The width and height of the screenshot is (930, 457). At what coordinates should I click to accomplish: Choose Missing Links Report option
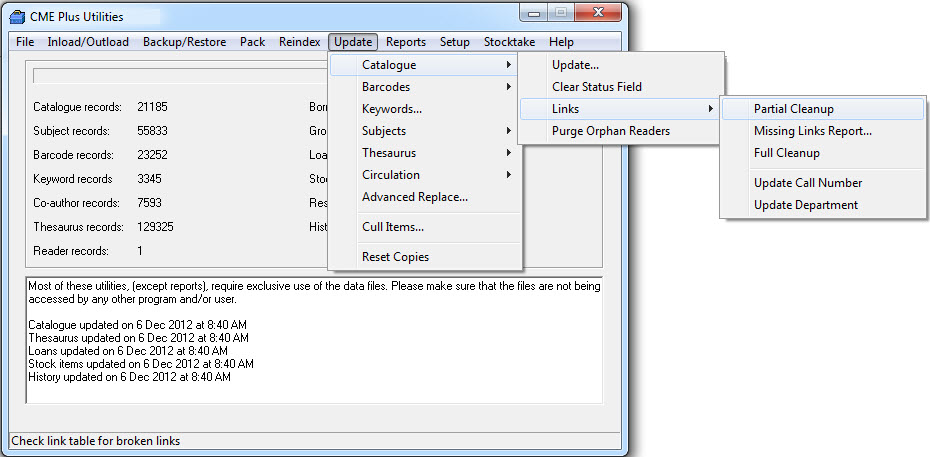812,131
